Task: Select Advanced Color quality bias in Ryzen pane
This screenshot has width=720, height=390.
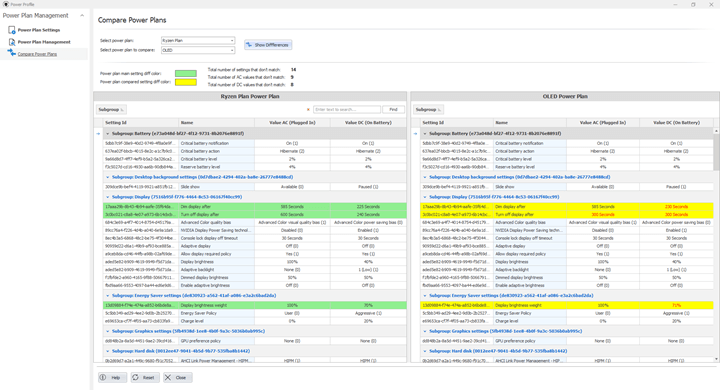Action: [x=255, y=222]
